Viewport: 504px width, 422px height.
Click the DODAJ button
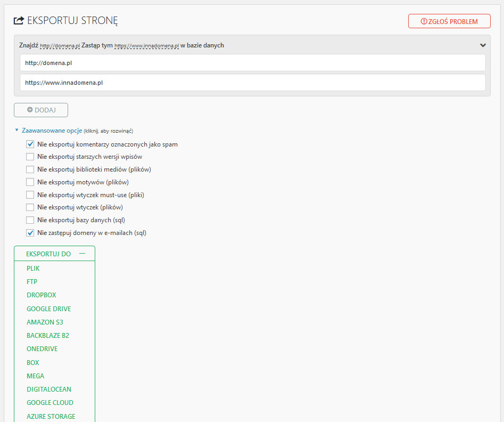point(41,110)
